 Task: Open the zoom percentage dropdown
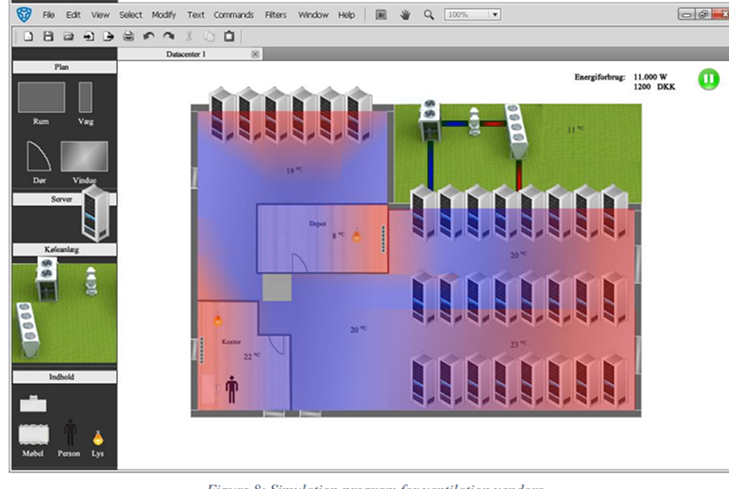point(495,15)
